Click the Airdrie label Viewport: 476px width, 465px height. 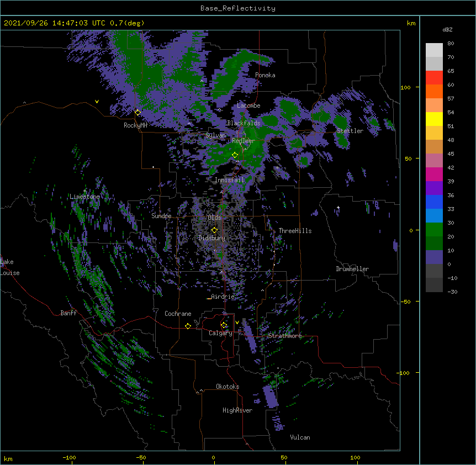pos(223,297)
